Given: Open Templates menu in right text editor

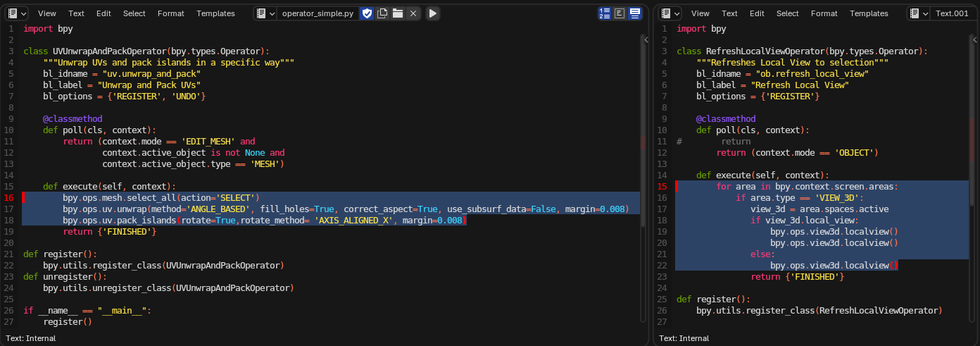Looking at the screenshot, I should coord(869,13).
